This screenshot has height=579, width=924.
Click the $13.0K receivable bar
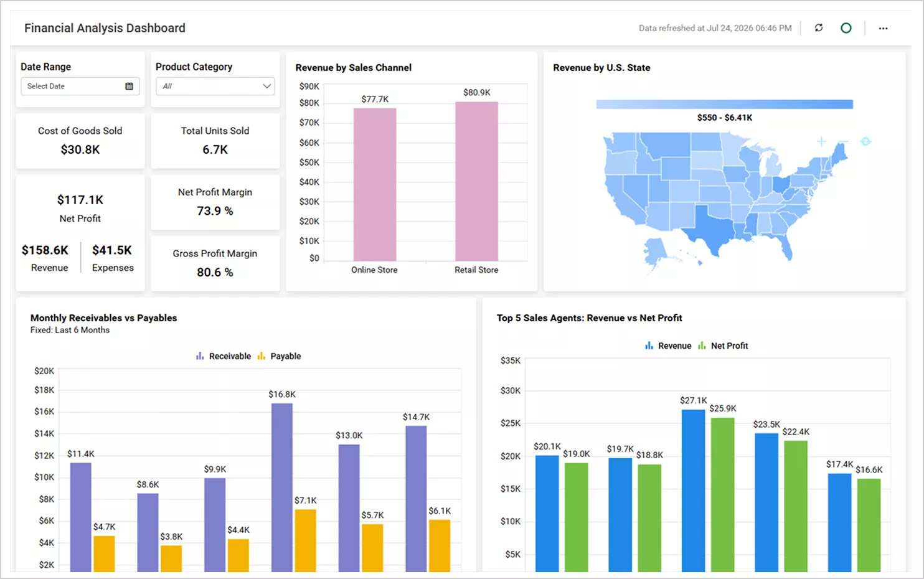coord(349,508)
